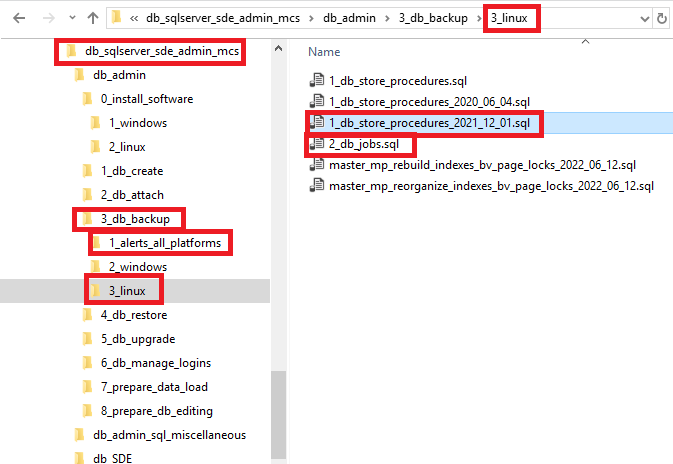Select db_sqlserver_sde_admin_mcs folder in tree
Viewport: 673px width, 464px height.
pos(162,51)
